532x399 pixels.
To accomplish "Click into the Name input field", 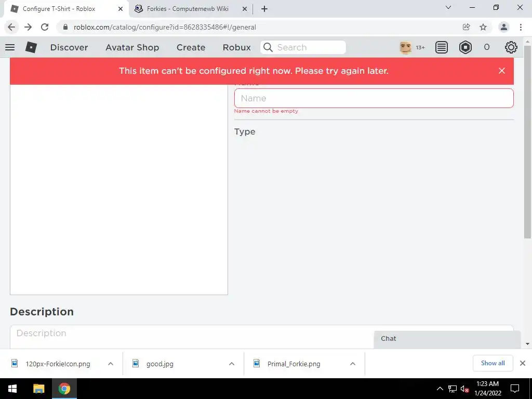I will 374,98.
